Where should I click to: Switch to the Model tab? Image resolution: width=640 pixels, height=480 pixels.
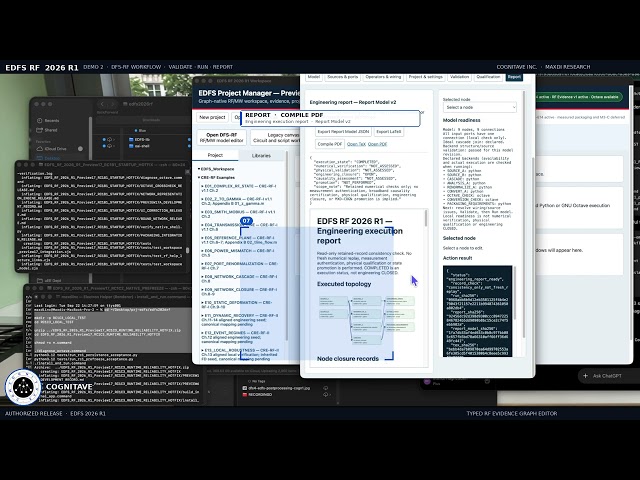313,77
